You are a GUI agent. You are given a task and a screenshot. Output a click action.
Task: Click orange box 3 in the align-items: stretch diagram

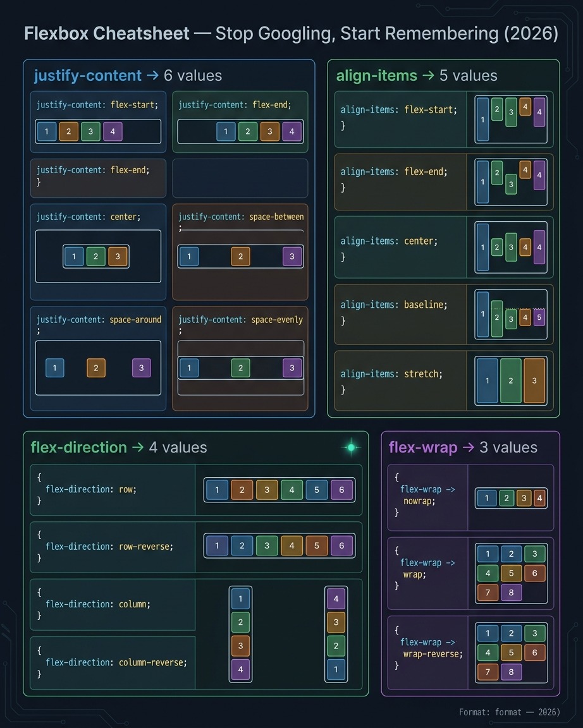(x=534, y=380)
